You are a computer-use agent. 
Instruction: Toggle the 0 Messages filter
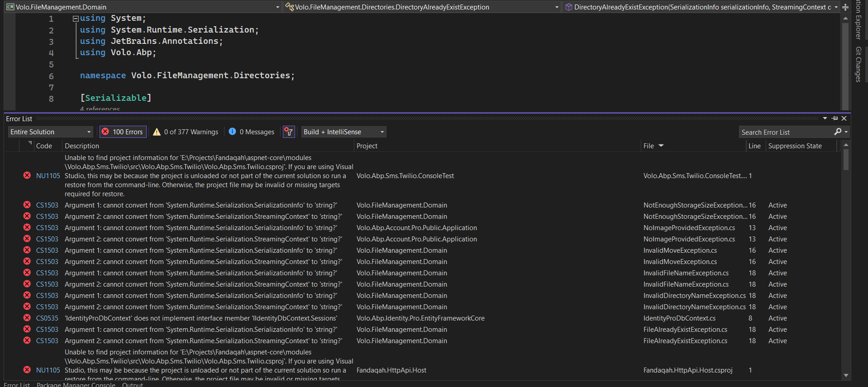252,132
